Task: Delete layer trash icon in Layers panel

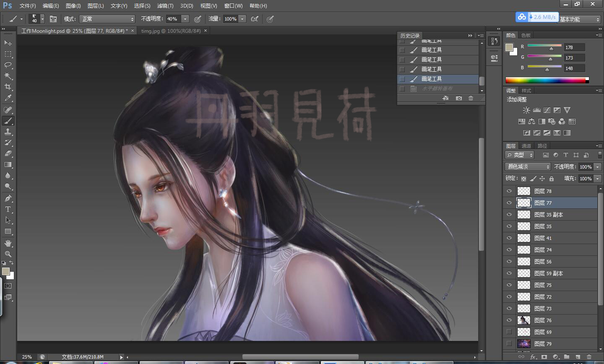Action: 589,357
